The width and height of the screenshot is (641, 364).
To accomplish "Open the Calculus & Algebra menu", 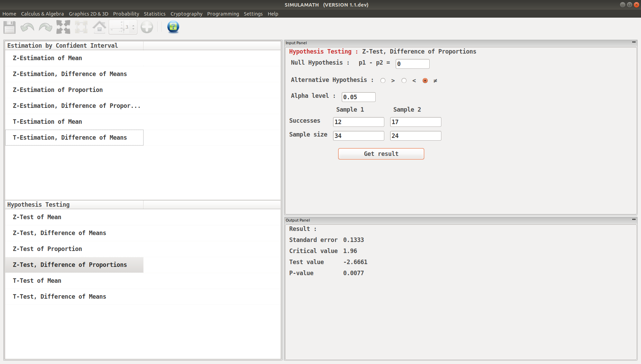I will tap(42, 14).
